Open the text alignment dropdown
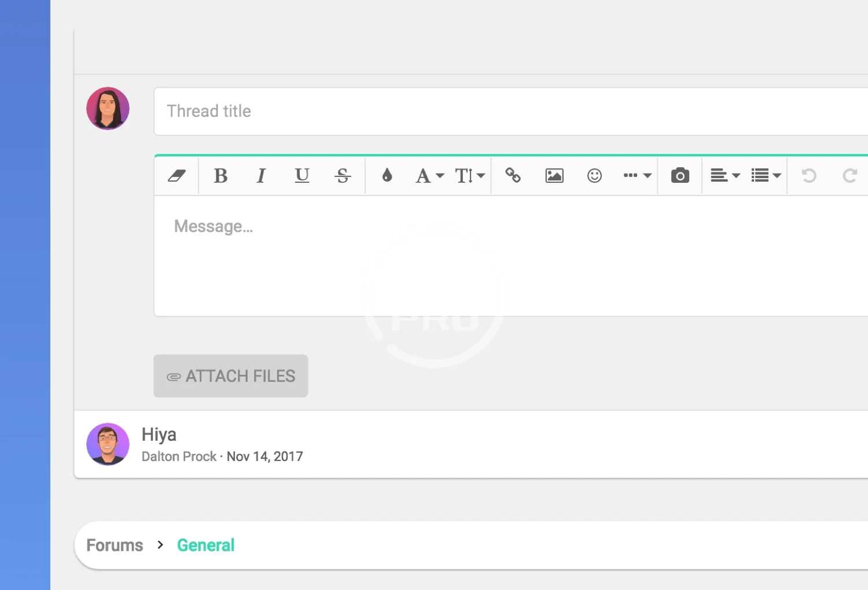This screenshot has width=868, height=590. click(725, 176)
